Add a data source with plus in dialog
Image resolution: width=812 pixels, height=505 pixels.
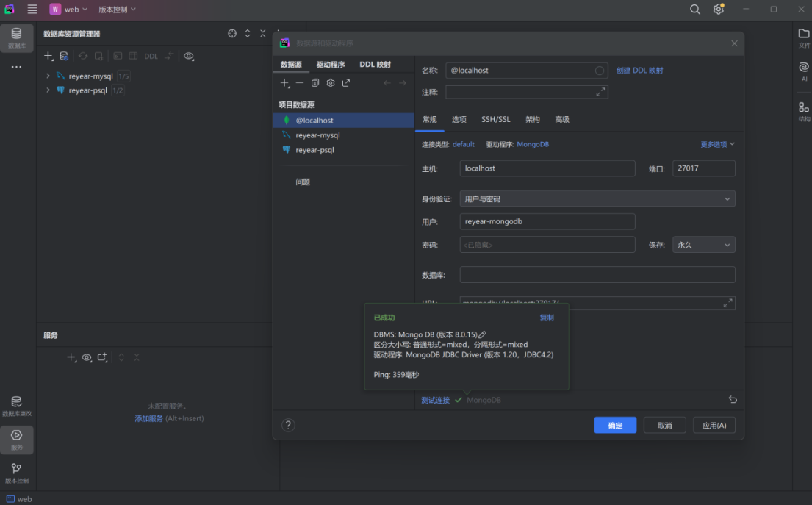[x=284, y=83]
